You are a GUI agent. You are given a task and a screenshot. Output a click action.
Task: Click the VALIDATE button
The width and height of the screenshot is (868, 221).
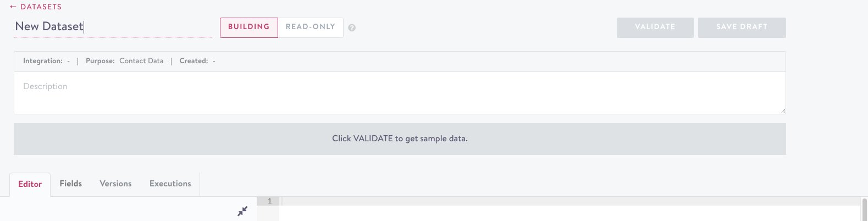tap(655, 27)
